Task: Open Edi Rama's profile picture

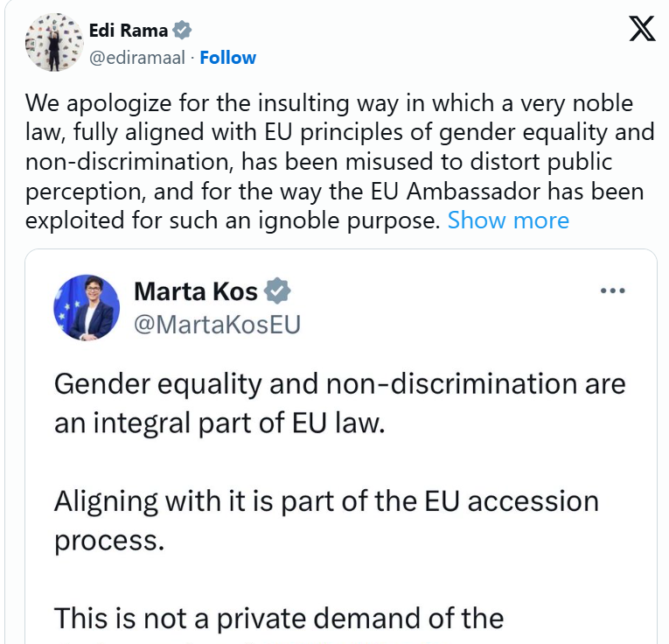Action: [54, 44]
